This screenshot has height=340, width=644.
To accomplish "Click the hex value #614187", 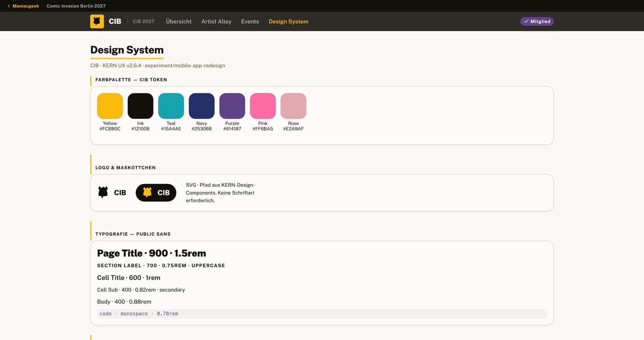I will pos(232,129).
